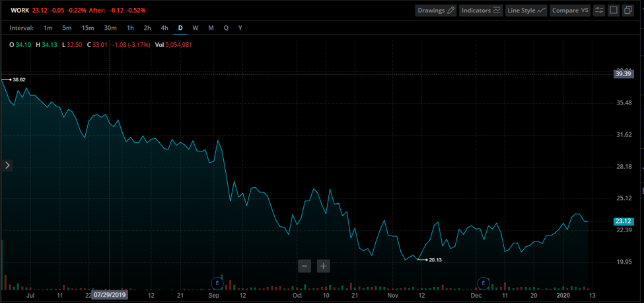644x303 pixels.
Task: Click the 07/29/2019 date label
Action: (x=110, y=295)
